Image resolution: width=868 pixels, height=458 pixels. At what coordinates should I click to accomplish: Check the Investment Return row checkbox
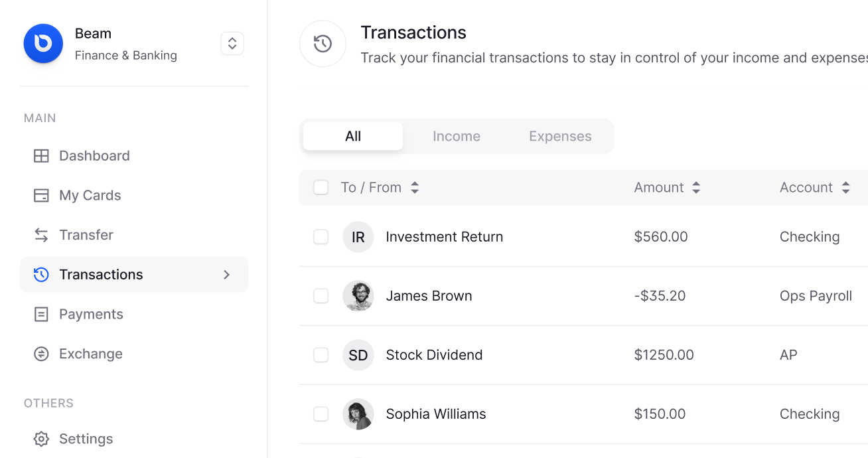point(321,236)
